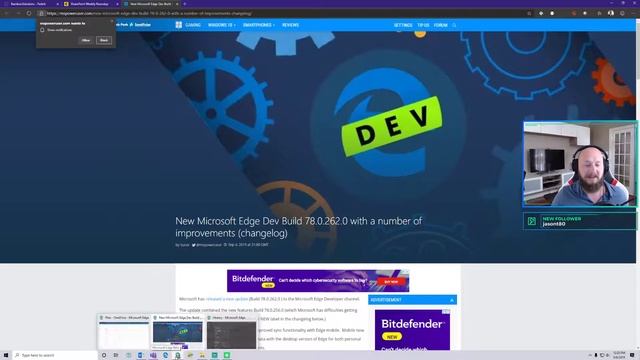This screenshot has width=640, height=360.
Task: Follow the 'released a new update' link
Action: 227,299
